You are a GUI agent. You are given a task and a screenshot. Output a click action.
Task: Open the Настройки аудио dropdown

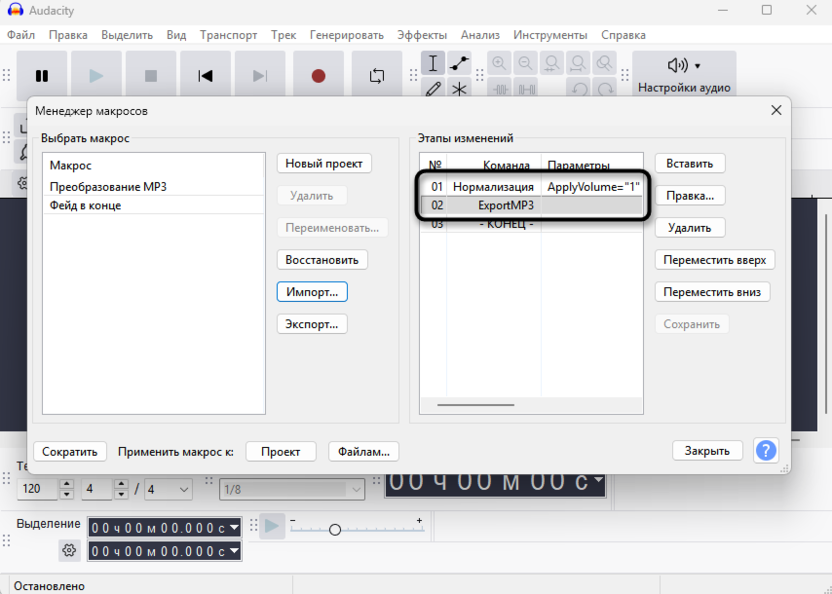tap(684, 75)
